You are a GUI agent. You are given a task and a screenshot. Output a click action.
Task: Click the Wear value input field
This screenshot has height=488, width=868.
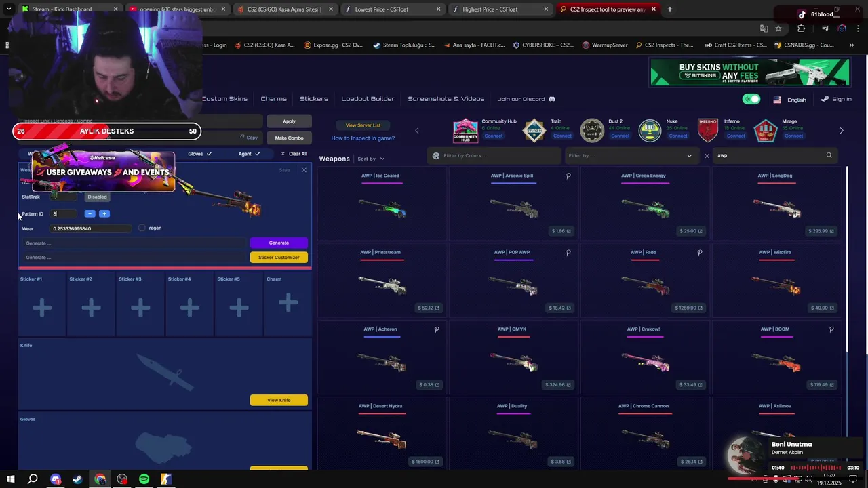click(92, 228)
